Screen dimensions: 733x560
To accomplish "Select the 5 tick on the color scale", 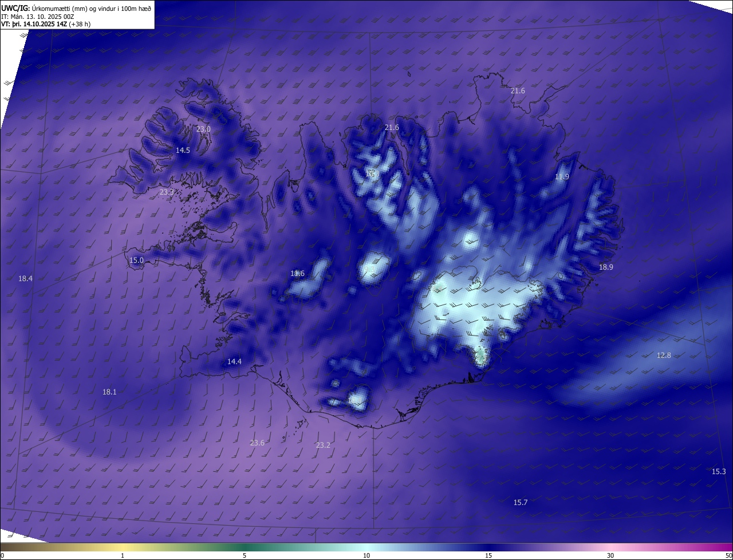I will 245,555.
